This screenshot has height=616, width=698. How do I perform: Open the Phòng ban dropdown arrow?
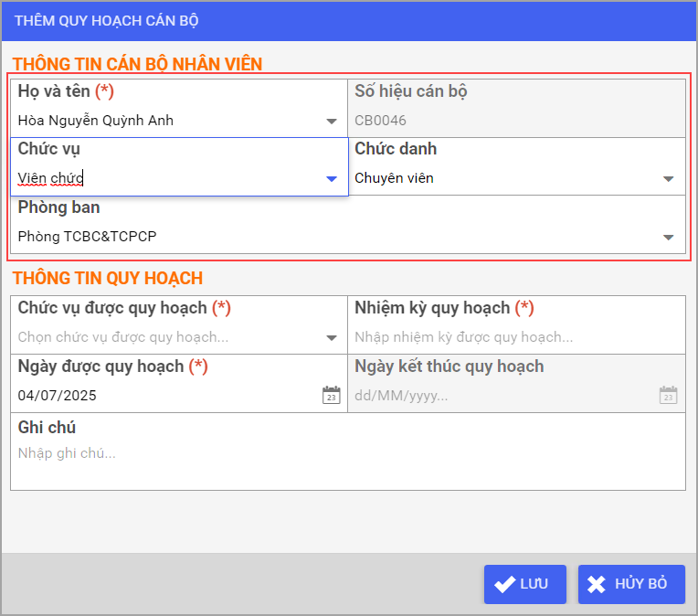pos(668,238)
